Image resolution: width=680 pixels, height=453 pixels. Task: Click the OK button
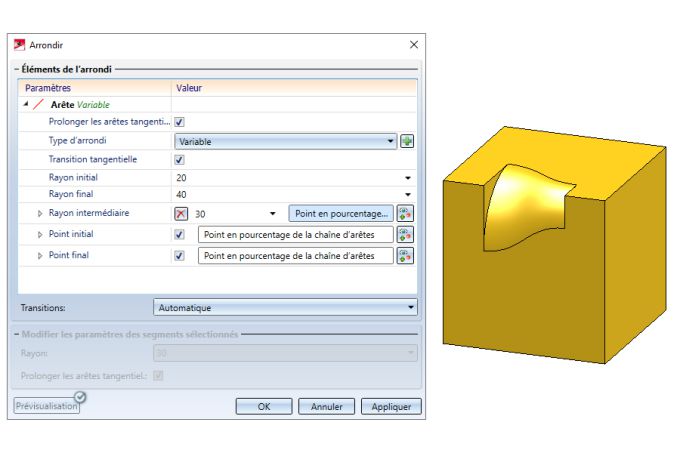tap(264, 407)
